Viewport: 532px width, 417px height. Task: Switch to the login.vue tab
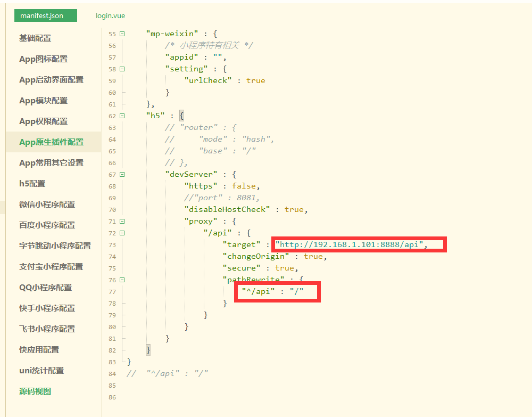(110, 15)
